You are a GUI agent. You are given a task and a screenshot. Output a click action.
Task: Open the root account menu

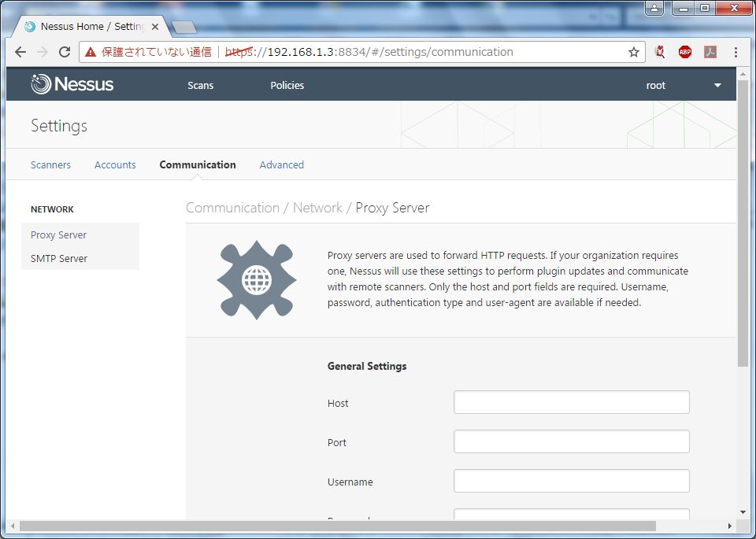click(x=656, y=85)
